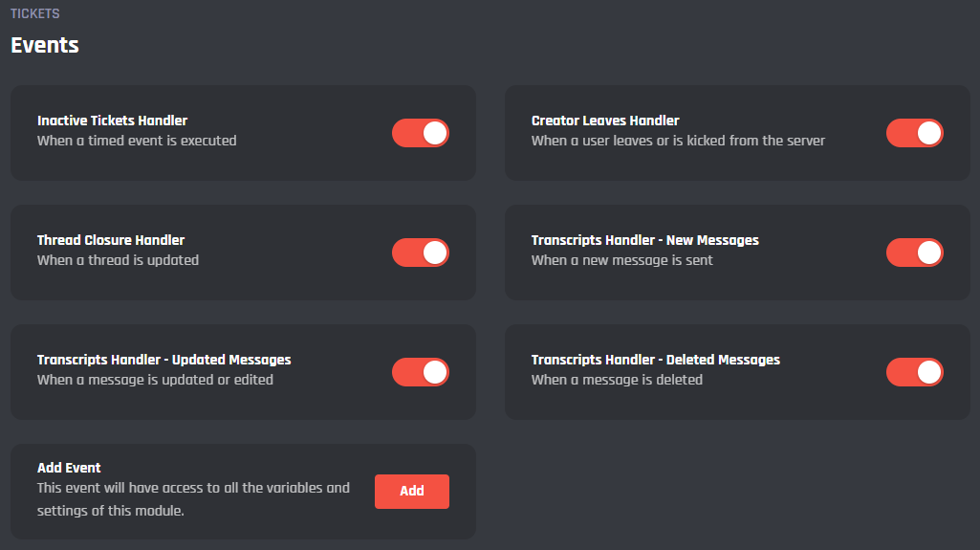Image resolution: width=980 pixels, height=550 pixels.
Task: Click the Events page heading
Action: tap(45, 45)
